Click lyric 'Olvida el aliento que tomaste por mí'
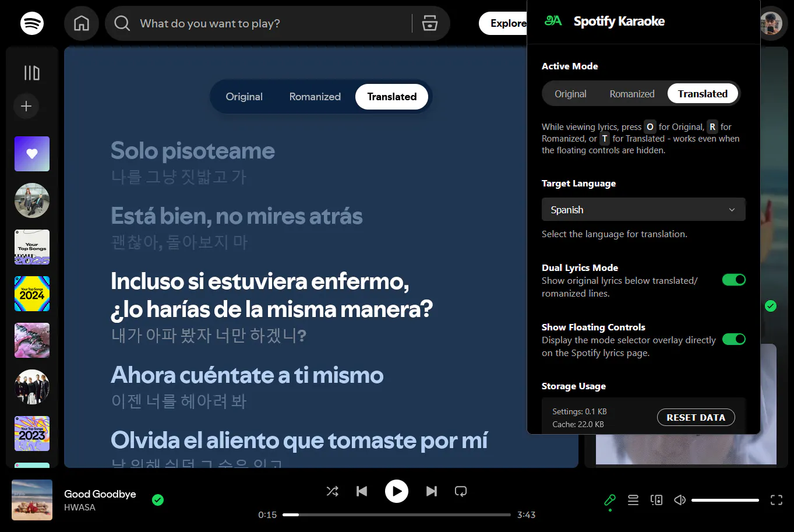This screenshot has width=794, height=532. click(299, 441)
